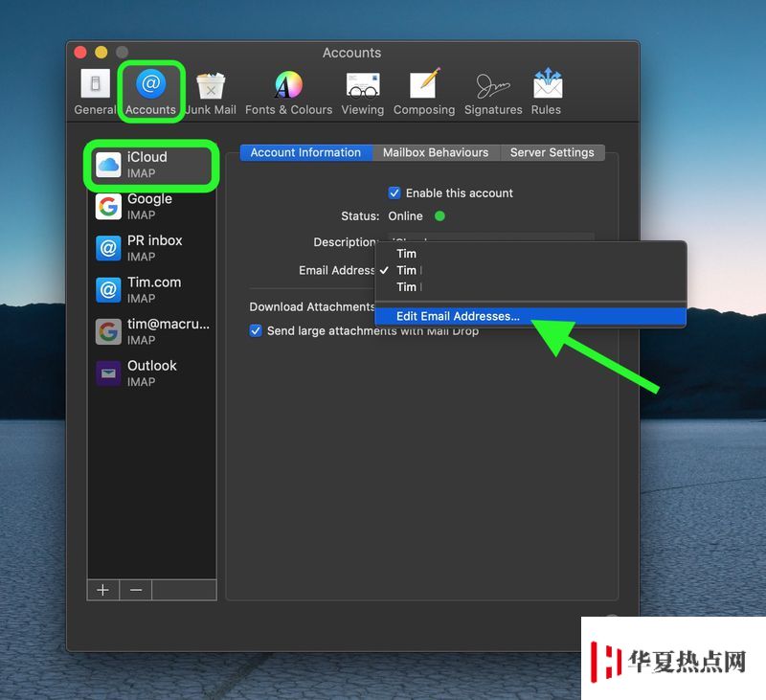Screen dimensions: 766x700
Task: Select the PR inbox account
Action: [x=151, y=248]
